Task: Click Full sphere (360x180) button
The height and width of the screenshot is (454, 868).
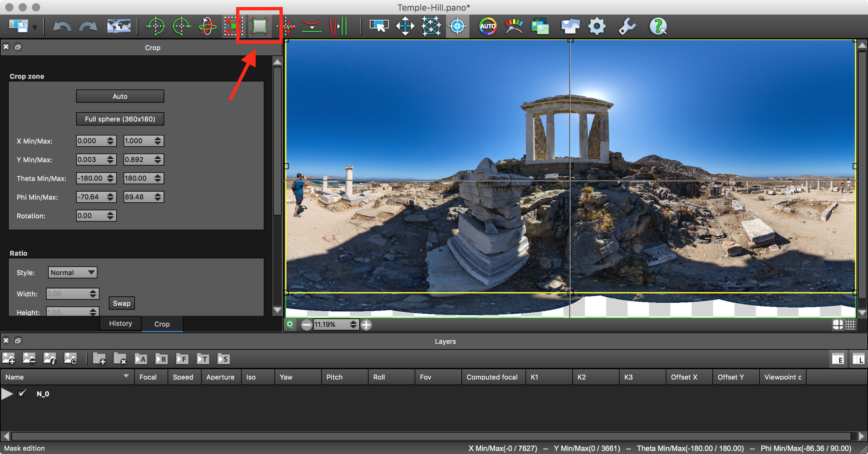Action: tap(120, 119)
